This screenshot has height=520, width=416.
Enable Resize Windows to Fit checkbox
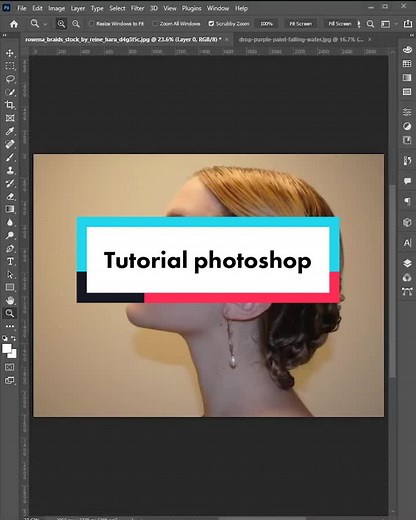tap(92, 24)
